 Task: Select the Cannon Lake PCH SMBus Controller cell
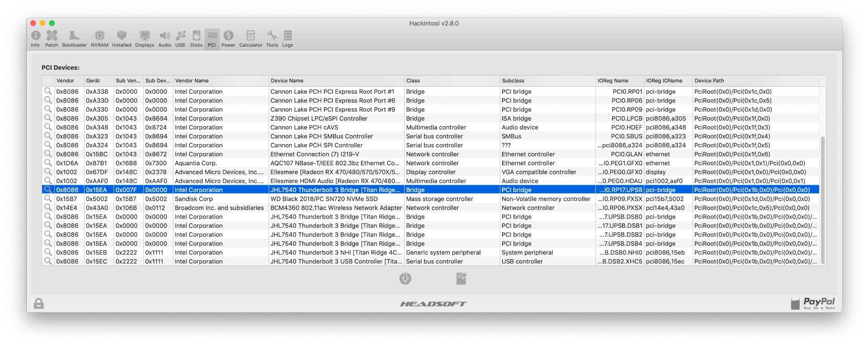tap(337, 136)
